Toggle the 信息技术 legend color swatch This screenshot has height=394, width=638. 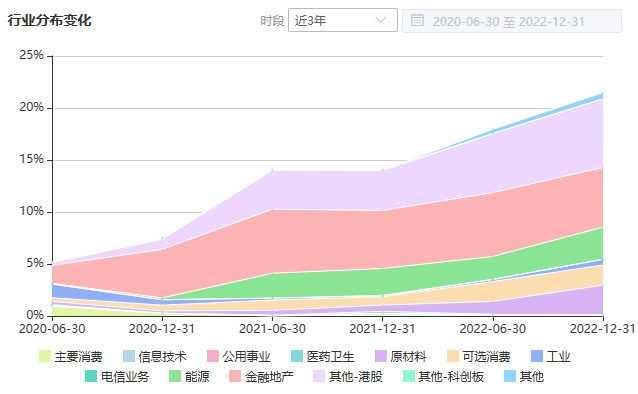[x=129, y=356]
